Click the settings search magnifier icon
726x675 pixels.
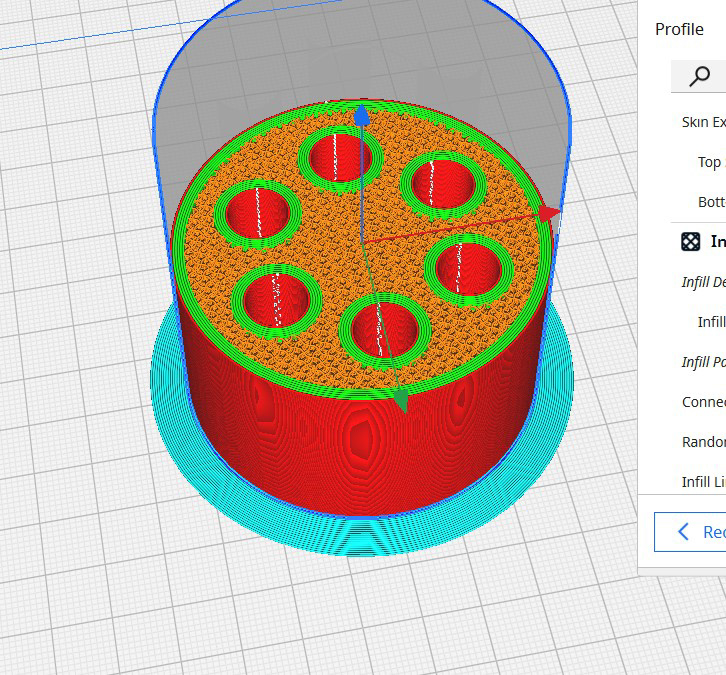[699, 76]
